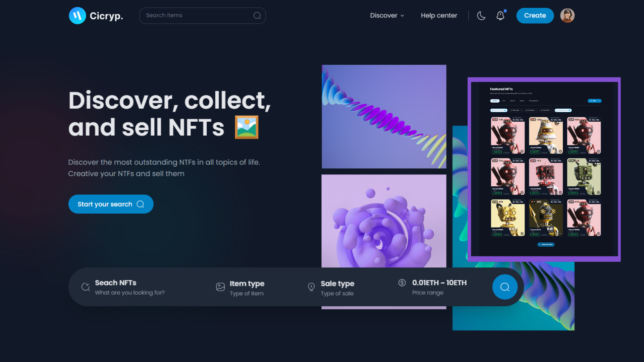
Task: Toggle dark mode with the moon icon
Action: tap(481, 15)
